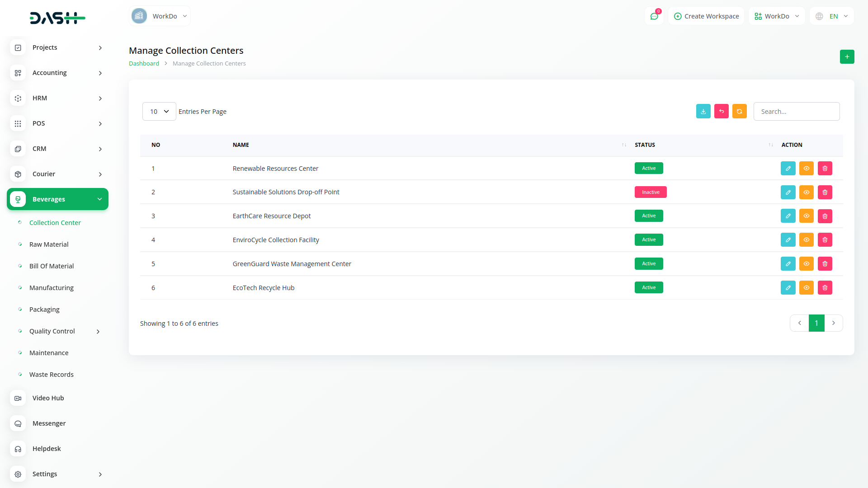View Sustainable Solutions Drop-off Point via eye icon
868x488 pixels.
point(806,192)
